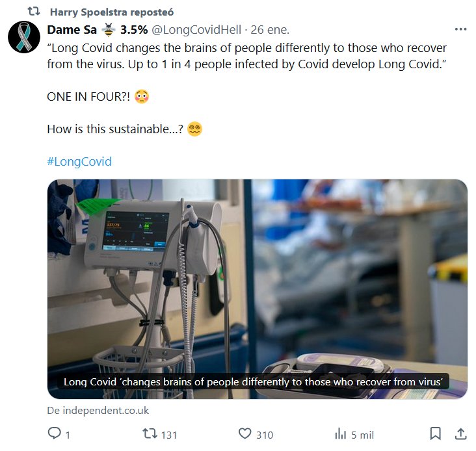Click the "Dame Sa" display name
The width and height of the screenshot is (476, 451).
72,30
